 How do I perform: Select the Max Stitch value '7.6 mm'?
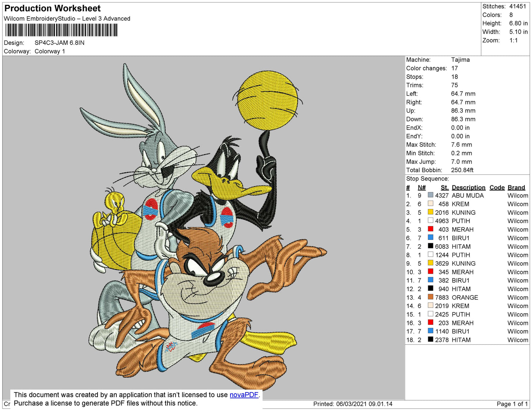[x=461, y=145]
